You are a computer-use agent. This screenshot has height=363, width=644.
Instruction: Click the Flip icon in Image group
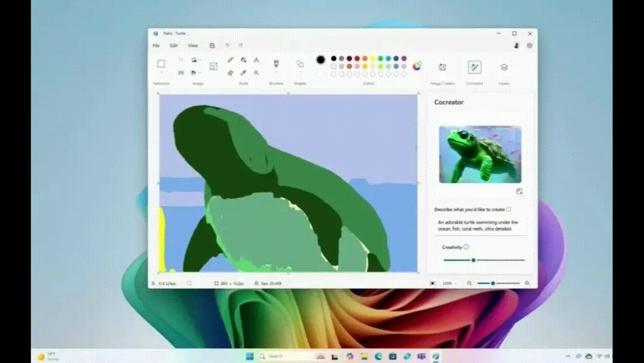tap(194, 73)
